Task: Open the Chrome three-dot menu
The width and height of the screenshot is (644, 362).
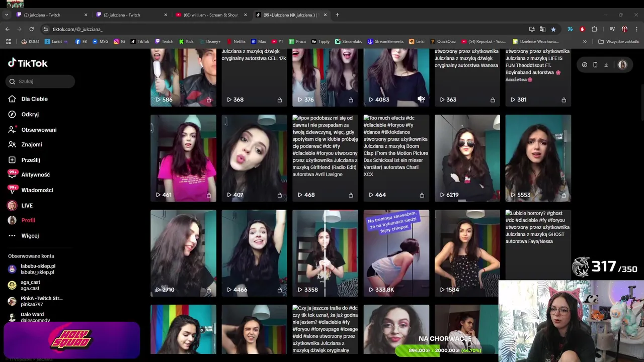Action: pos(636,29)
